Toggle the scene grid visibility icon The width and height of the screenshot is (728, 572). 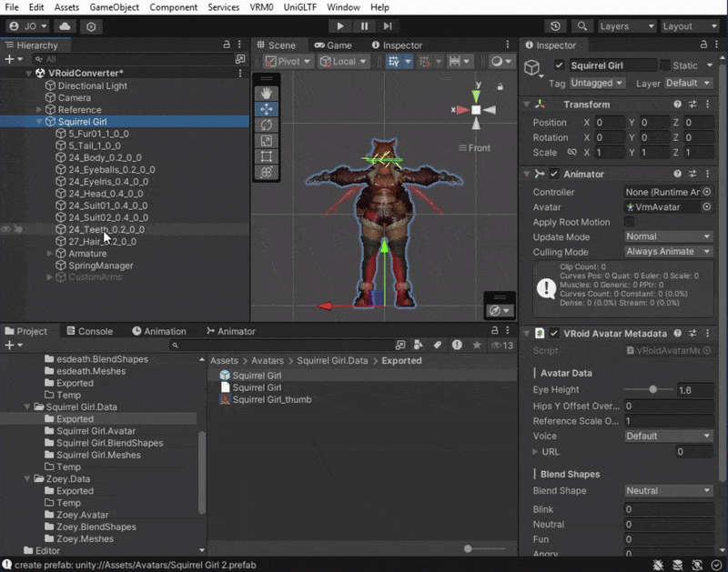(x=394, y=61)
